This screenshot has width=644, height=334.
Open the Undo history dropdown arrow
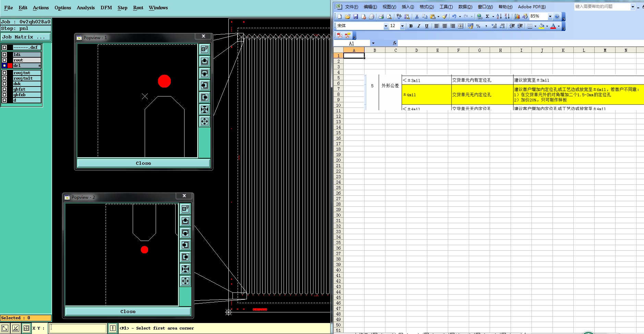(x=460, y=16)
